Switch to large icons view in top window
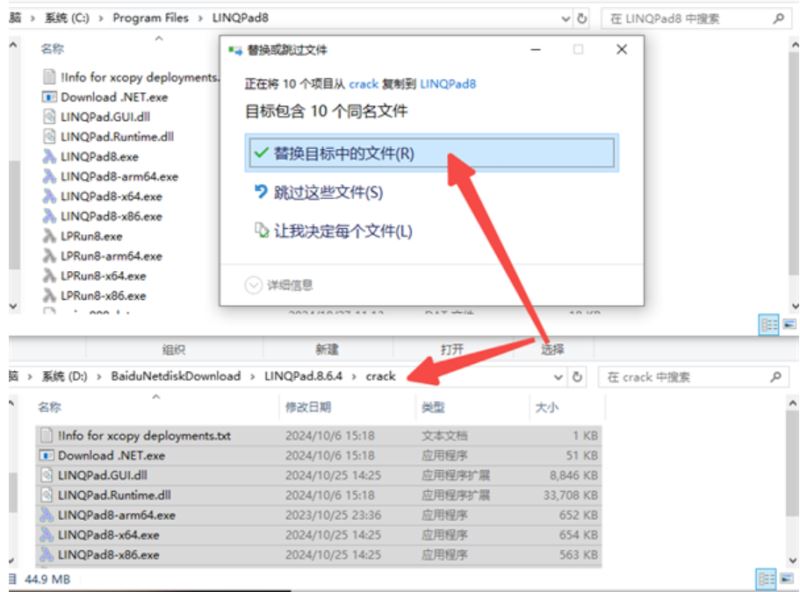Viewport: 800px width, 592px height. [789, 324]
